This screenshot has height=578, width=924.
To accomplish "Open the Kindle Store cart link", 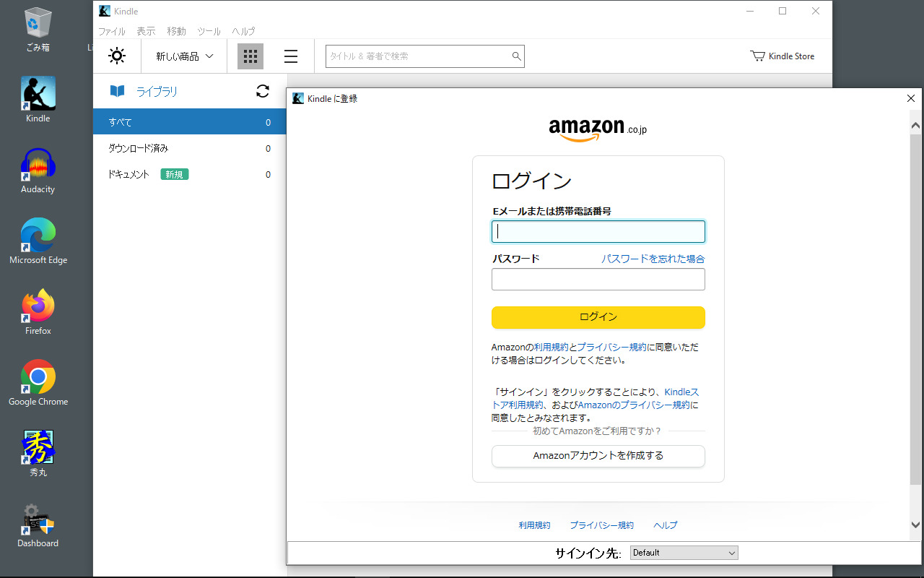I will (x=783, y=56).
